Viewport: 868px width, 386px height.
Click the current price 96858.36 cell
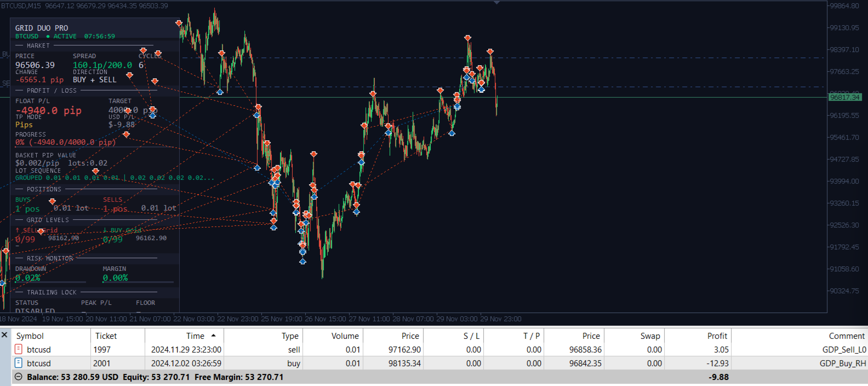click(585, 349)
